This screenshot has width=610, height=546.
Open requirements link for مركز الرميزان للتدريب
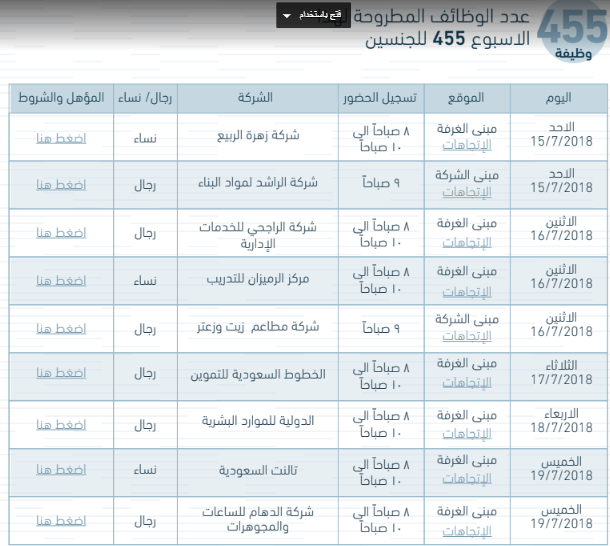point(61,281)
